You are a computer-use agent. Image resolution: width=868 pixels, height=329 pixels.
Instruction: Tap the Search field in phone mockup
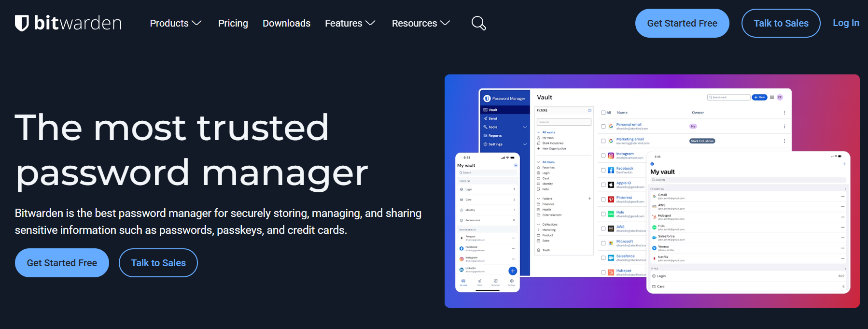[x=488, y=172]
